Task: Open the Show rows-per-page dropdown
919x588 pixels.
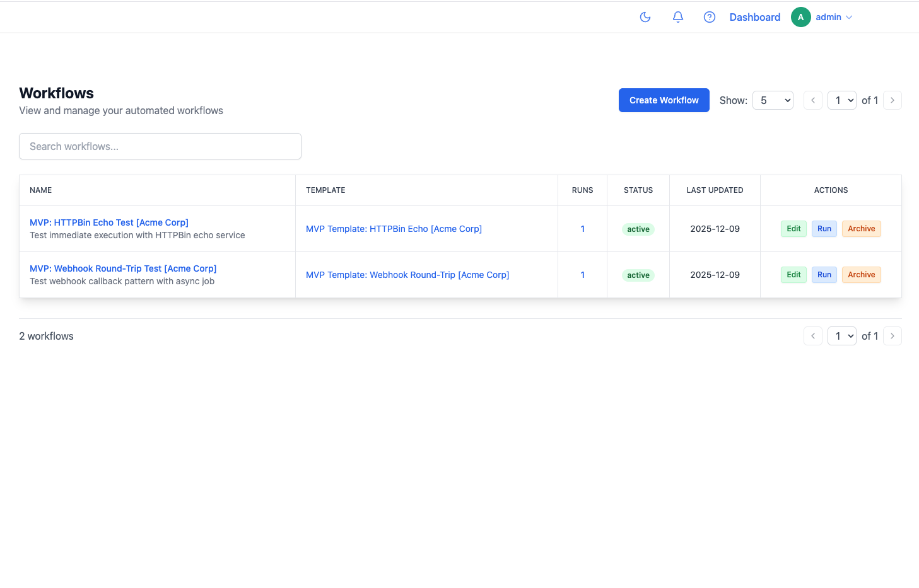Action: pos(773,100)
